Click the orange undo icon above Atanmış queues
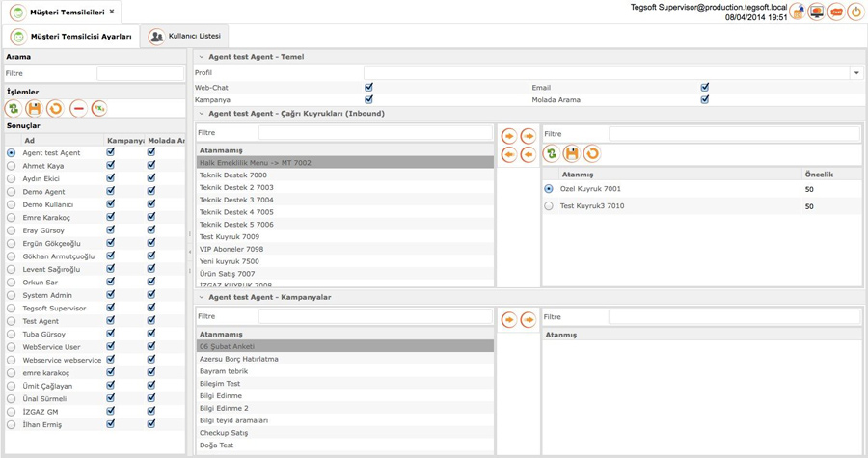This screenshot has width=868, height=458. [x=592, y=153]
